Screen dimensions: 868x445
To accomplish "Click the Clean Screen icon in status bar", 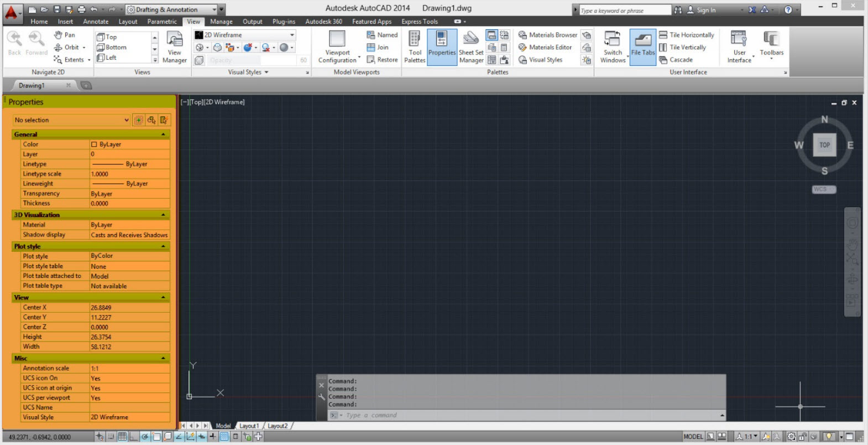I will (850, 436).
